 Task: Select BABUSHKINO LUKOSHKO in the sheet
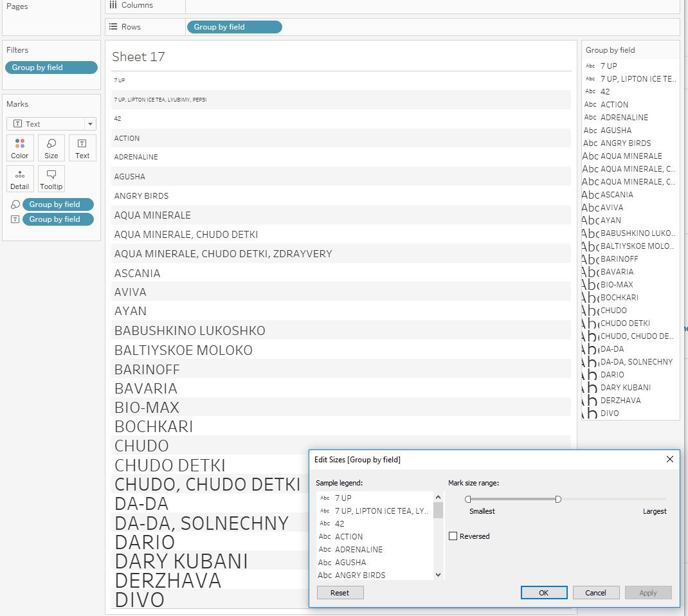tap(190, 331)
